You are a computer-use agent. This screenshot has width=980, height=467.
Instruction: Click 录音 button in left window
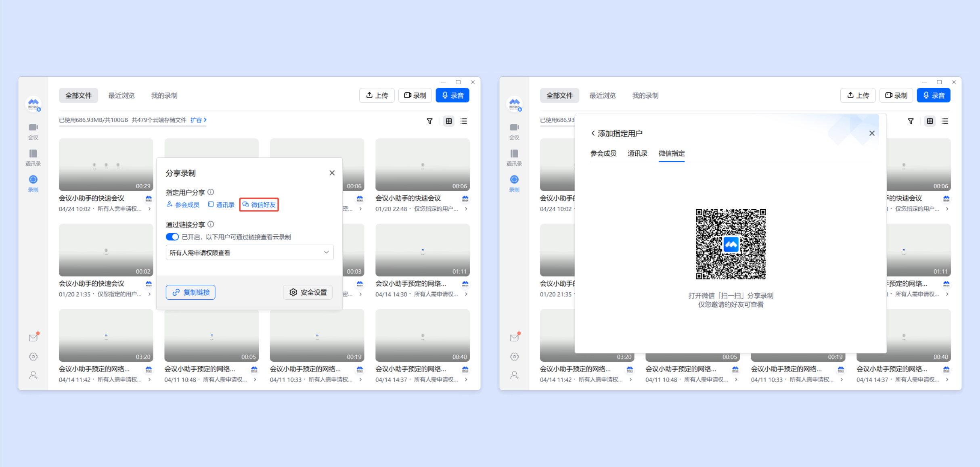click(452, 96)
